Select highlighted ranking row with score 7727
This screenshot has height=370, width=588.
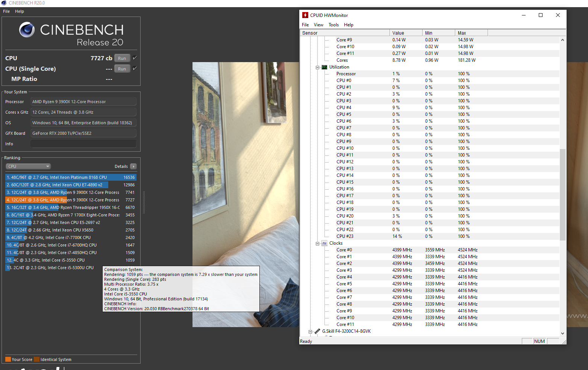coord(71,200)
